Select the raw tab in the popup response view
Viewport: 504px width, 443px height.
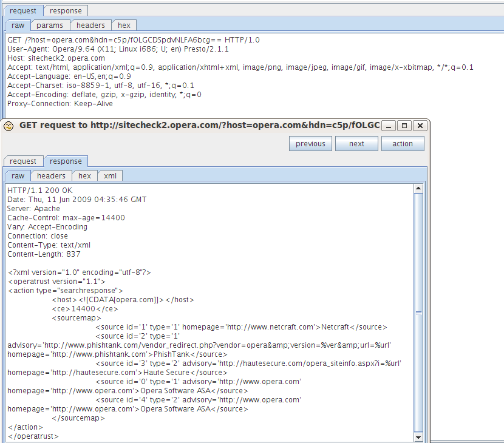tap(18, 176)
